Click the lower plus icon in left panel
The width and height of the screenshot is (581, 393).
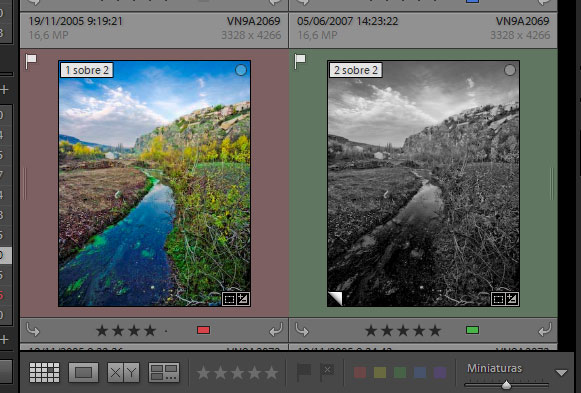point(4,339)
